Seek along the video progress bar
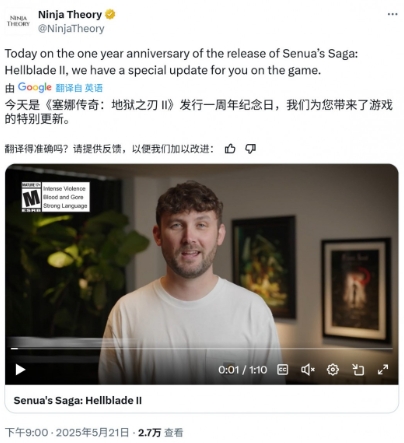The image size is (404, 443). coord(202,349)
